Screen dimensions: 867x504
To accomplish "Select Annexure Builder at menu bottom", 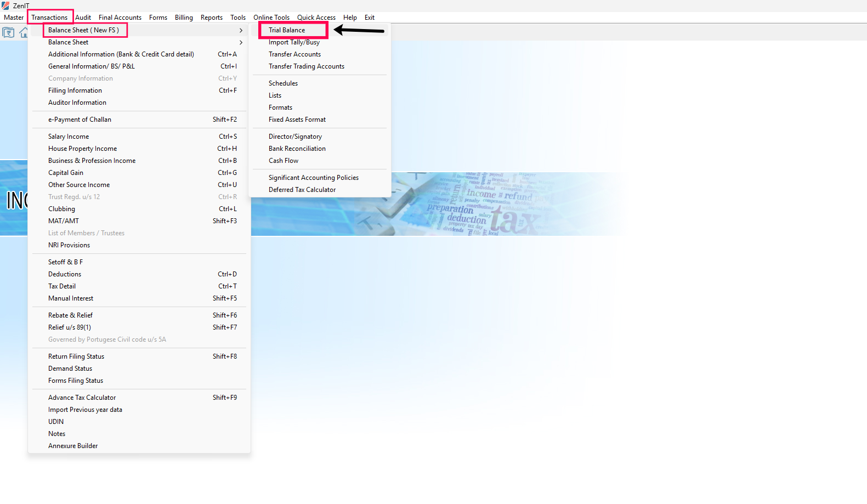I will 73,446.
